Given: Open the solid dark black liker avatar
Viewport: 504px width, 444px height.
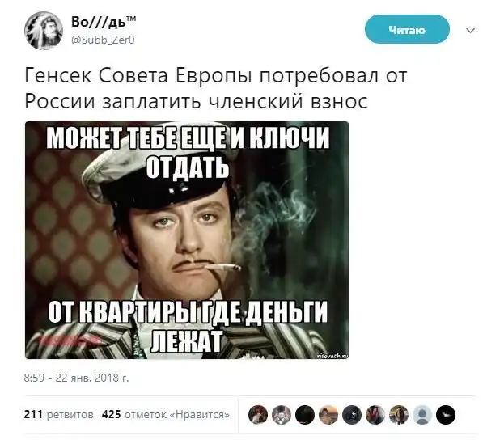Looking at the screenshot, I should 305,415.
